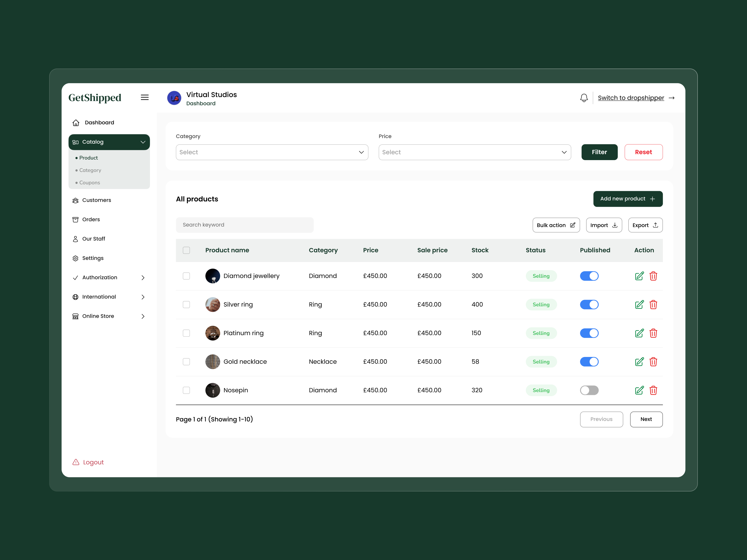Viewport: 747px width, 560px height.
Task: Open Switch to dropshipper link
Action: [x=631, y=98]
